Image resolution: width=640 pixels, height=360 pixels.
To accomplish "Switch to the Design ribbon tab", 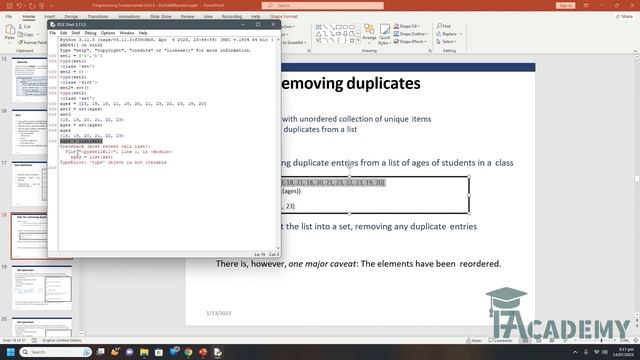I will pos(71,16).
